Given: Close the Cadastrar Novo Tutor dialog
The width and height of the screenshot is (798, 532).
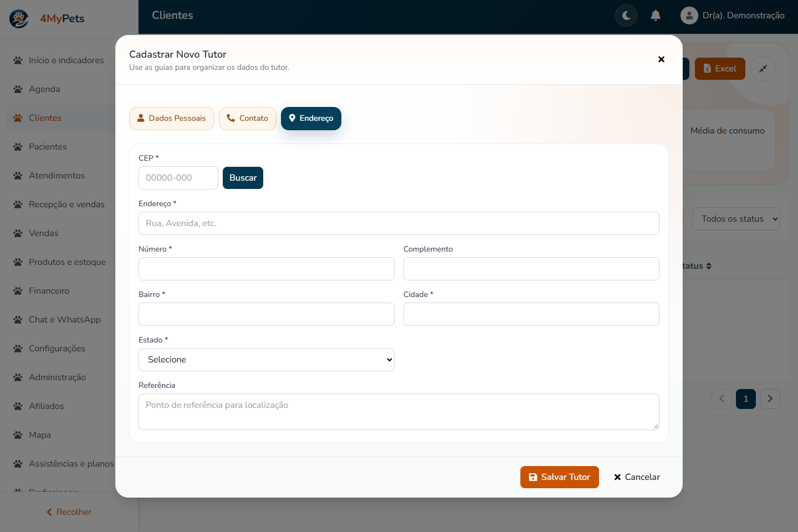Looking at the screenshot, I should coord(661,59).
